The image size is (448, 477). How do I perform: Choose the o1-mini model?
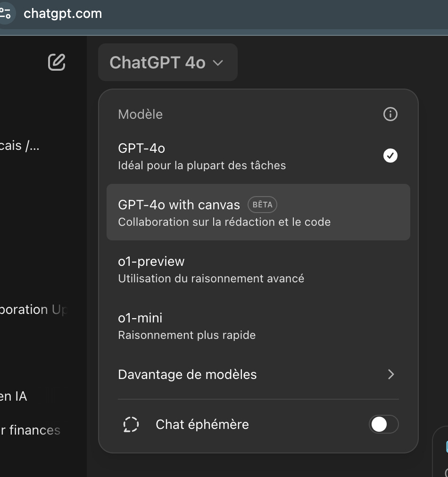click(258, 326)
